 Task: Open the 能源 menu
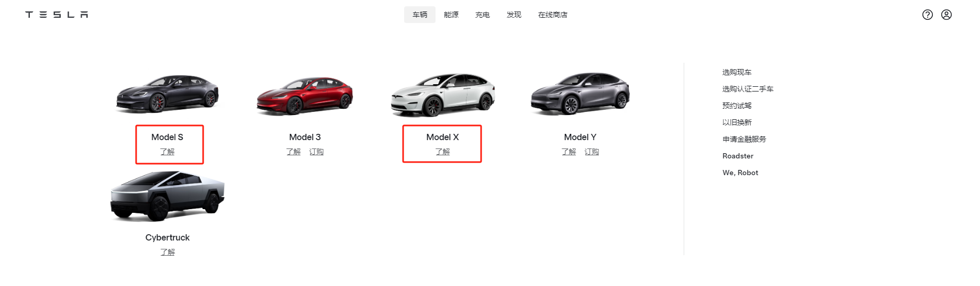[451, 15]
